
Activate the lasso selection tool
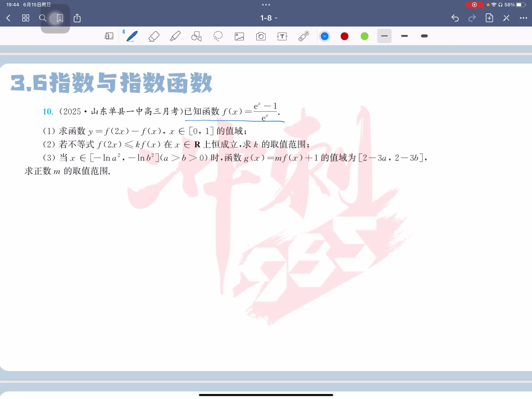point(218,36)
